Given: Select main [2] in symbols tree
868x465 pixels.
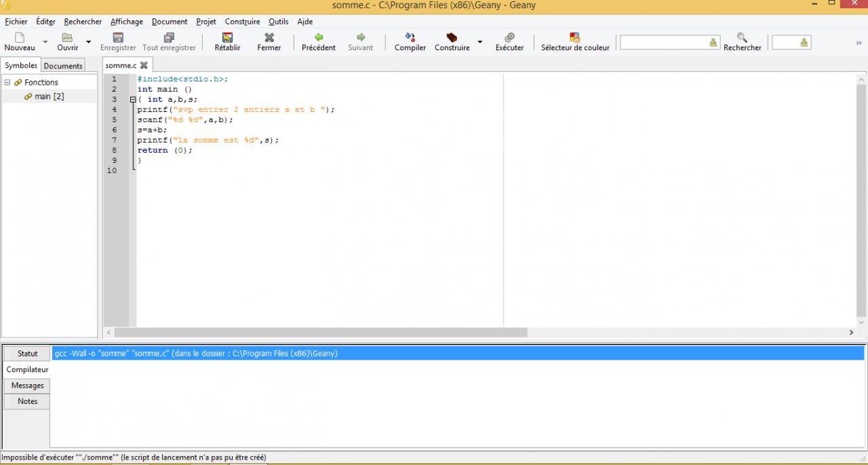Looking at the screenshot, I should 49,96.
